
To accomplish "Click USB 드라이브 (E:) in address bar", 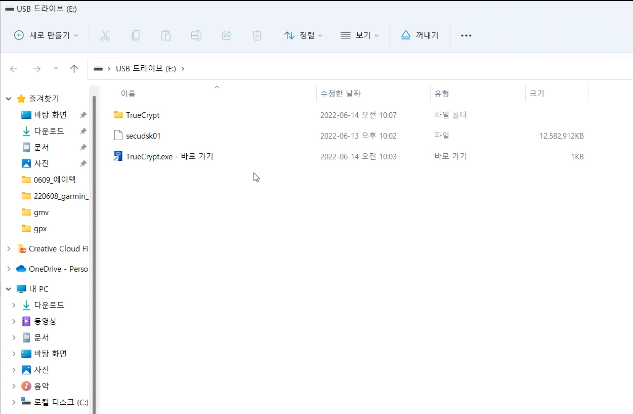I will (146, 69).
